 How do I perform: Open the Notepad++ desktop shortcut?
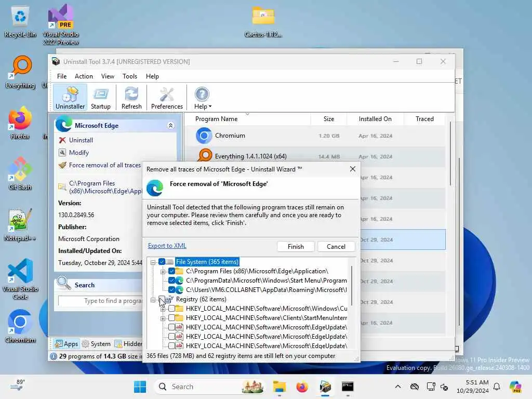click(20, 224)
